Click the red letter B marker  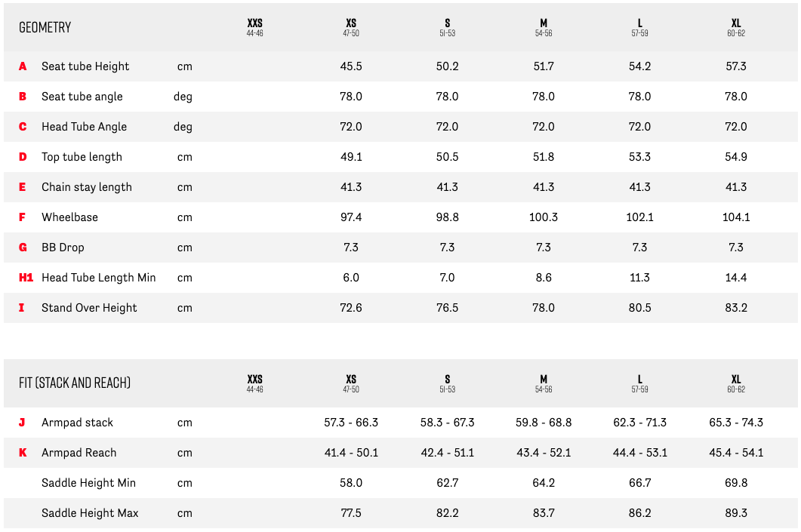(23, 97)
